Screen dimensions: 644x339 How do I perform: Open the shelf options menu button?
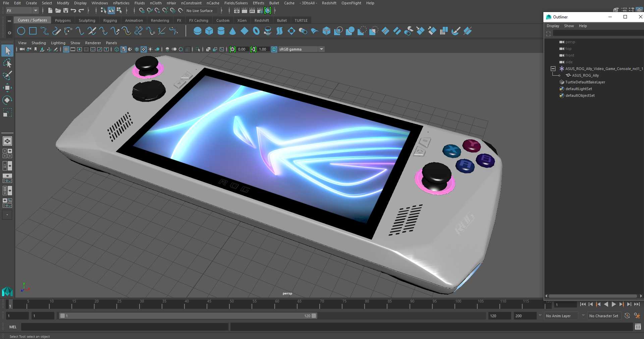(9, 21)
